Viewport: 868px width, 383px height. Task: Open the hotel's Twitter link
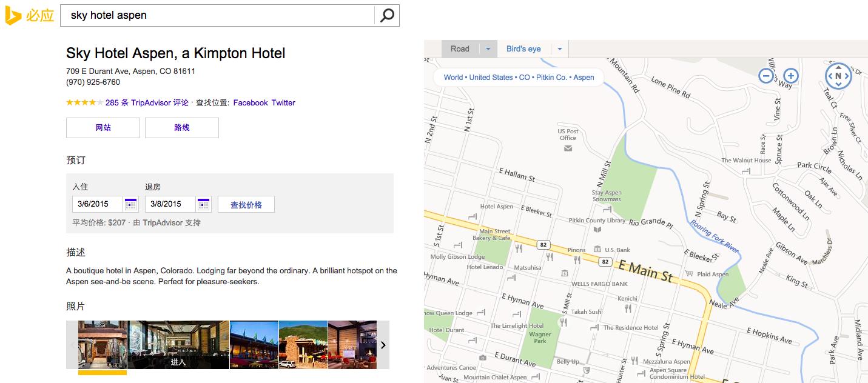point(283,102)
